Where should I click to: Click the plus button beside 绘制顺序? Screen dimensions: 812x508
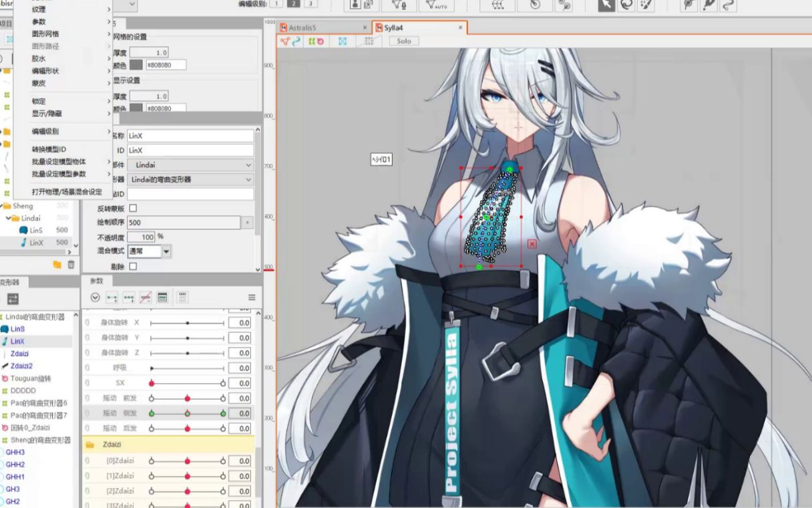click(248, 223)
